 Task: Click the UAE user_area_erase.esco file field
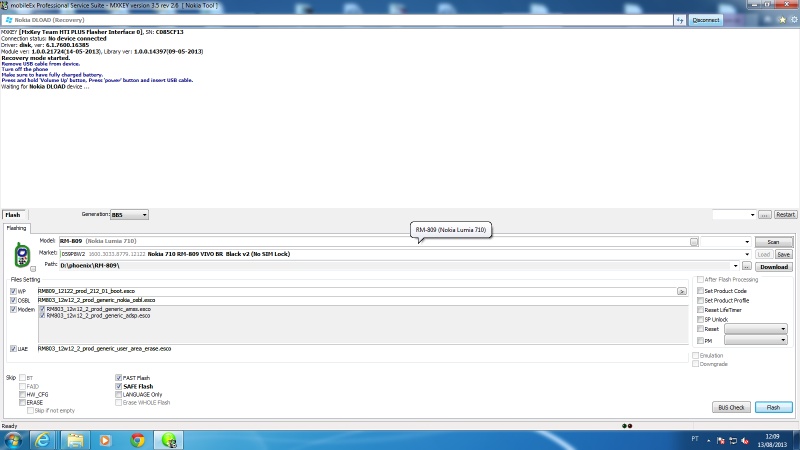[x=363, y=349]
